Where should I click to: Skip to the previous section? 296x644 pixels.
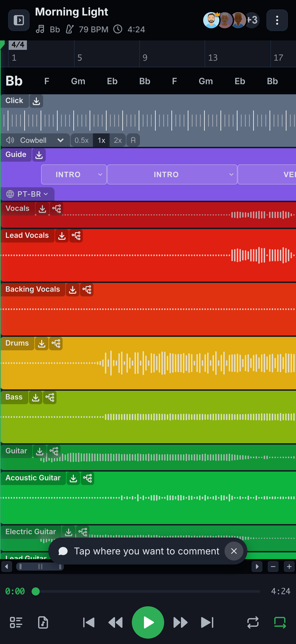[89, 622]
